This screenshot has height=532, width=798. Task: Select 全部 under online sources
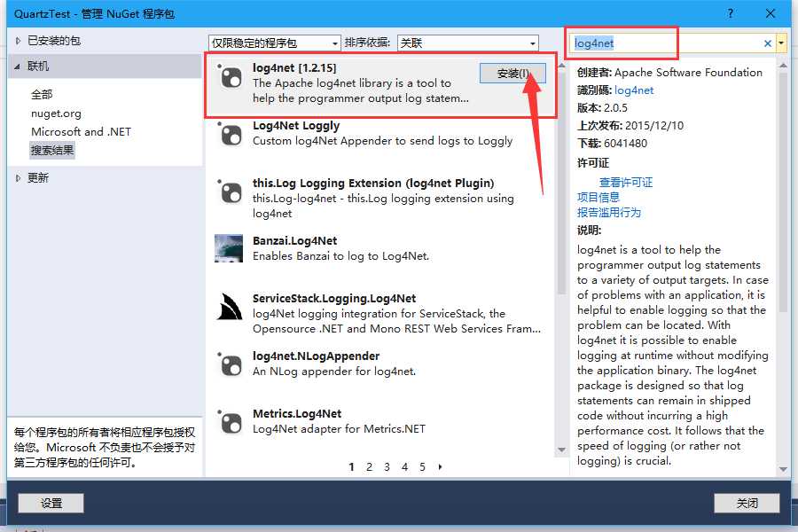click(42, 94)
